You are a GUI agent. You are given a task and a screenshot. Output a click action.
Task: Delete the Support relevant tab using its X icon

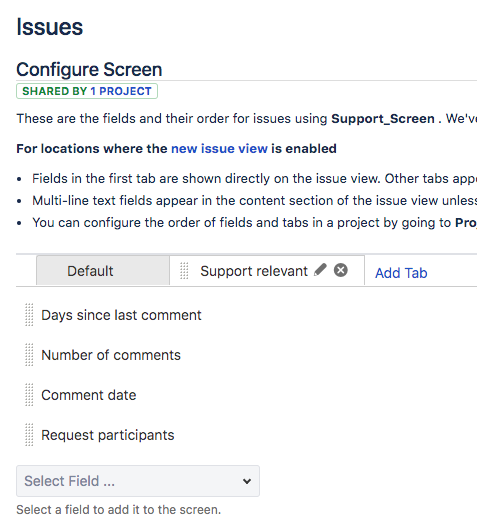[341, 270]
